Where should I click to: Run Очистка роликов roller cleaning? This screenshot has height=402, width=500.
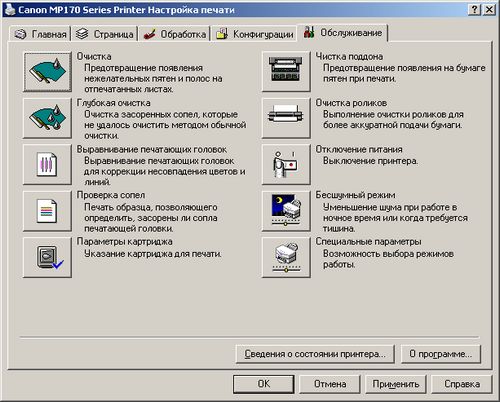pos(286,118)
